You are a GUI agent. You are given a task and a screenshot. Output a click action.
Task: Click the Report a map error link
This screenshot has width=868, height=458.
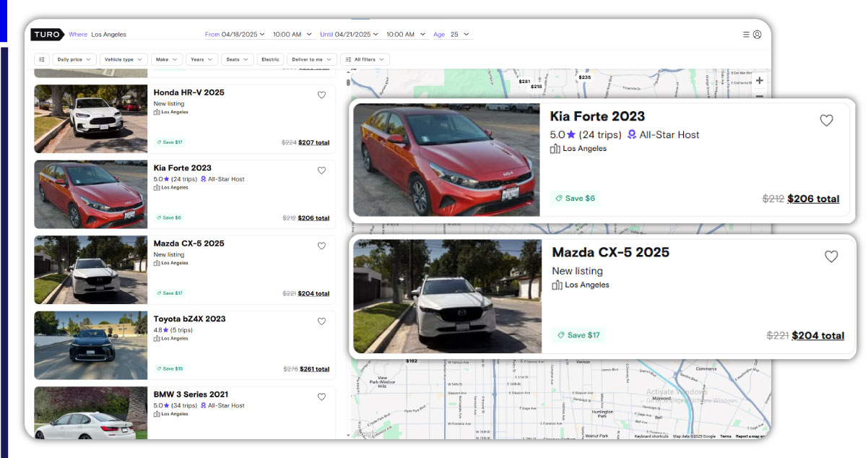[x=750, y=436]
